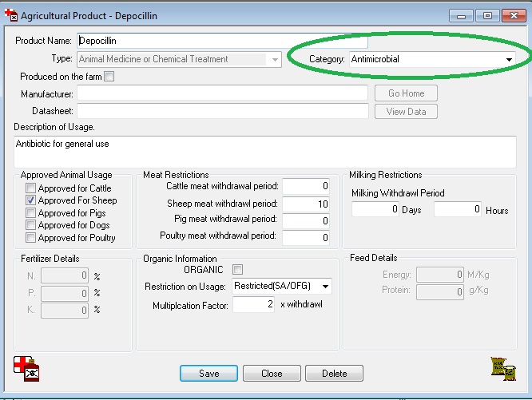Set milking withdrawal Days field
This screenshot has height=400, width=532.
[375, 209]
